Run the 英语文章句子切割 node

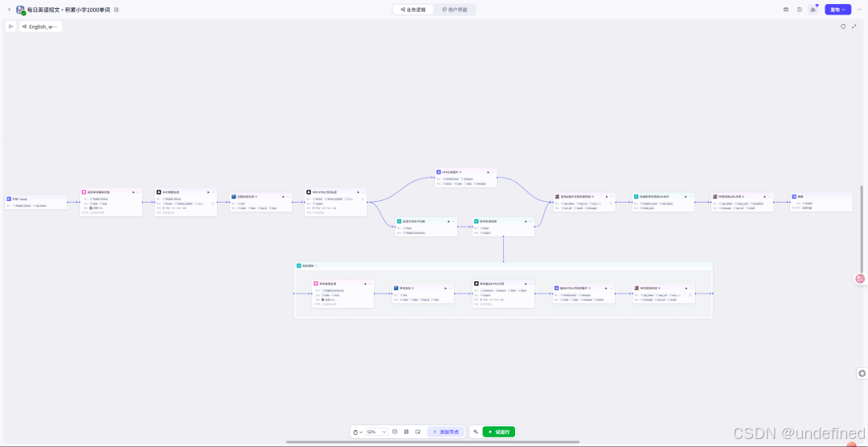[448, 221]
